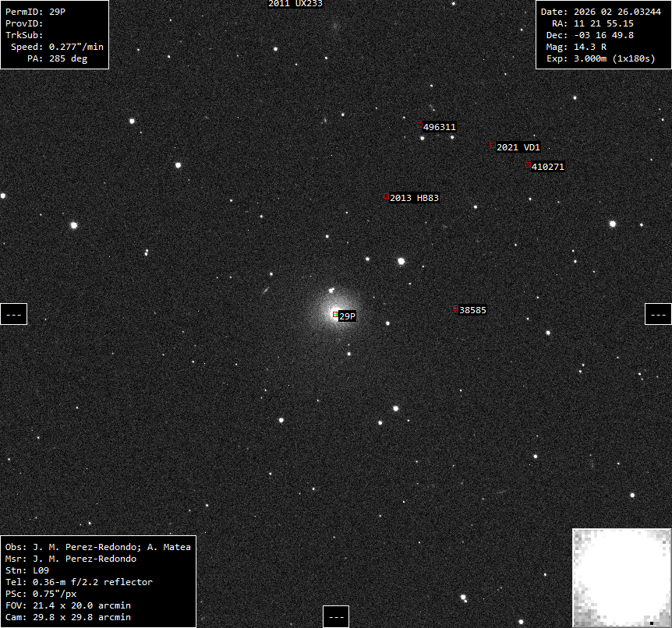Viewport: 672px width, 628px height.
Task: Click the 2011 UX233 label at top
Action: (295, 4)
